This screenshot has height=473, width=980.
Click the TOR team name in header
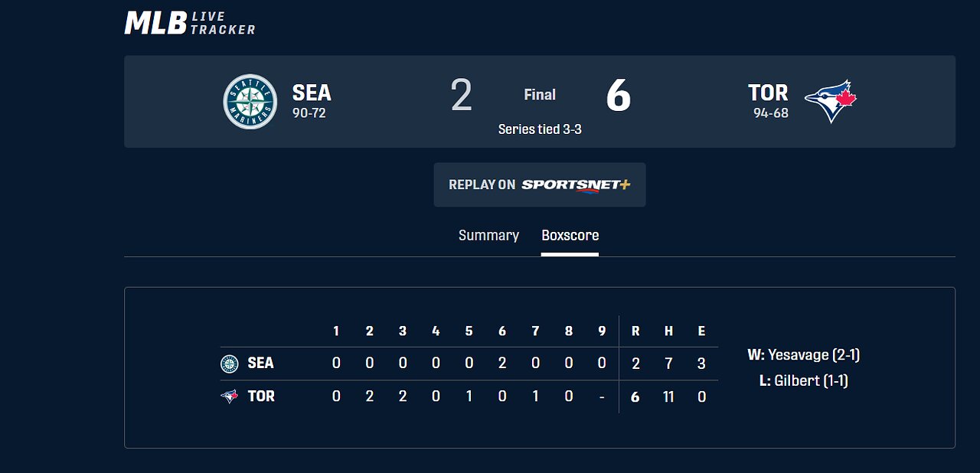(768, 93)
